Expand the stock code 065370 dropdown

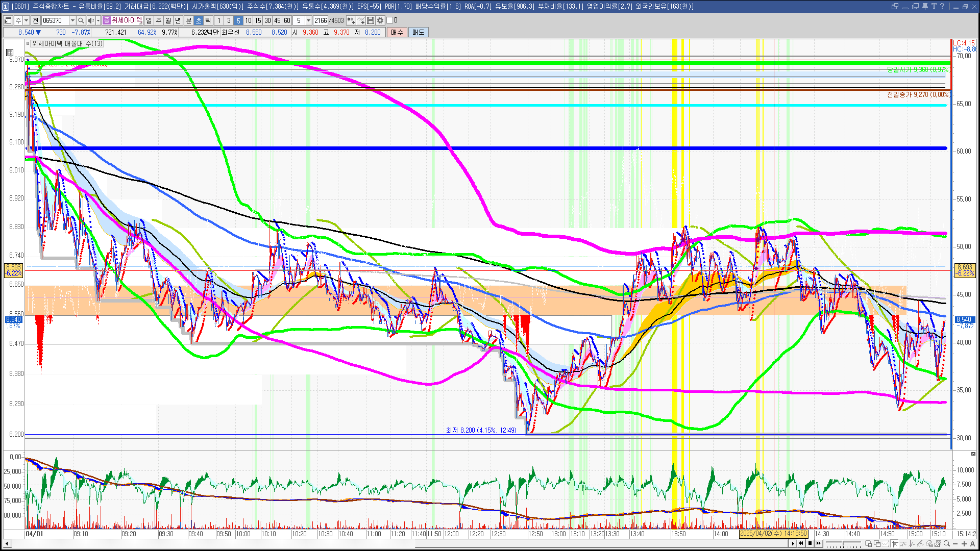tap(72, 20)
